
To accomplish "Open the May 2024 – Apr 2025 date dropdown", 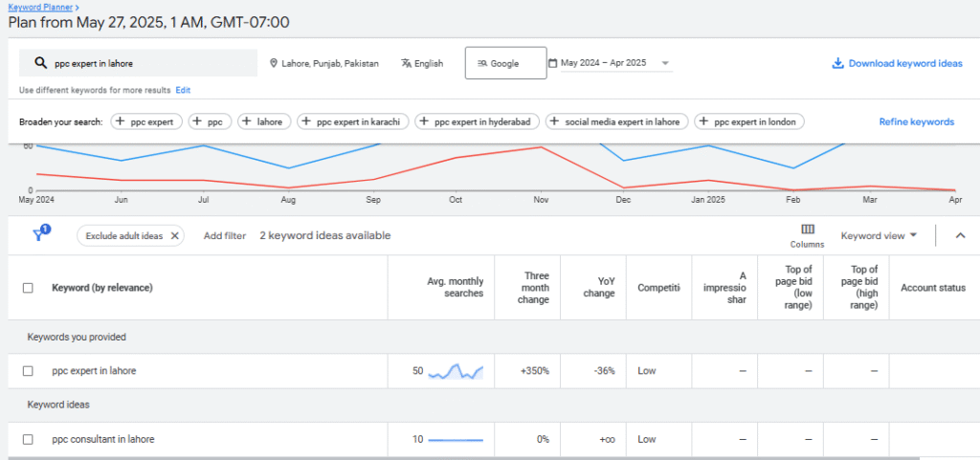I will 615,63.
